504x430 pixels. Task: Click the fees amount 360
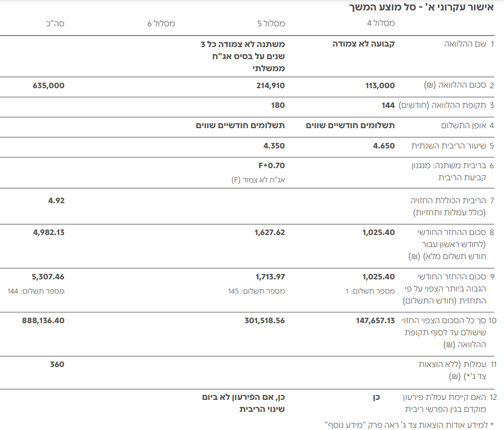point(57,364)
